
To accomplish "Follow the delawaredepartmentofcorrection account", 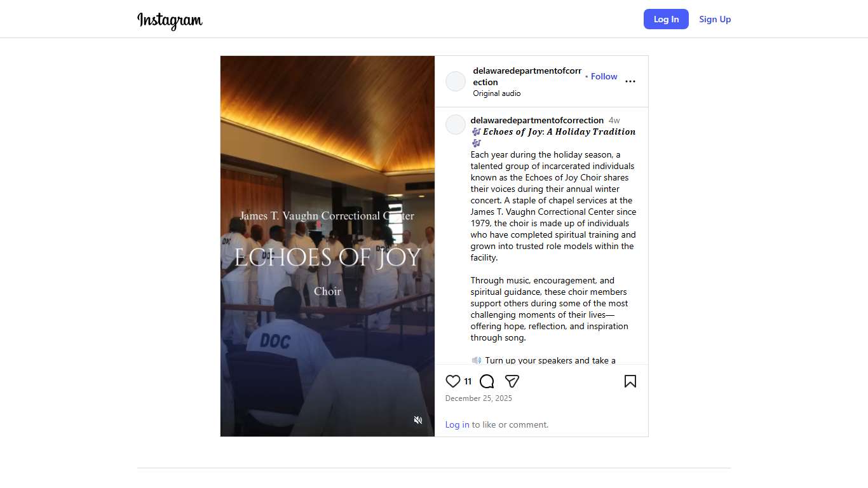I will coord(604,76).
